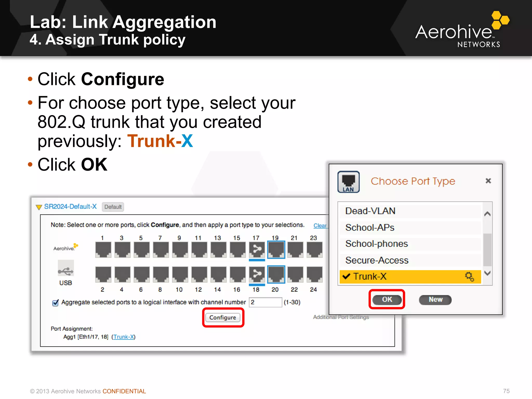532x399 pixels.
Task: Close the Choose Port Type dialog
Action: tap(488, 181)
